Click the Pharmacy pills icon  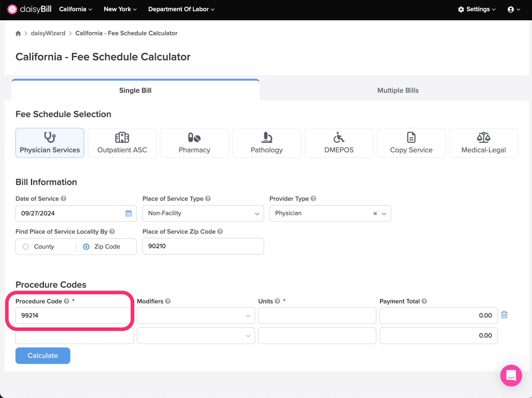[194, 138]
